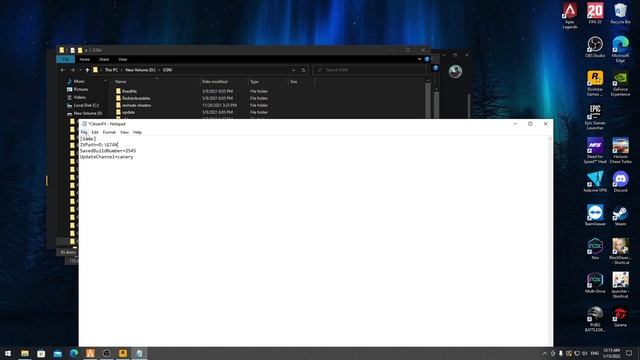
Task: Click the SavedBuildNumber line in Notepad
Action: point(108,151)
